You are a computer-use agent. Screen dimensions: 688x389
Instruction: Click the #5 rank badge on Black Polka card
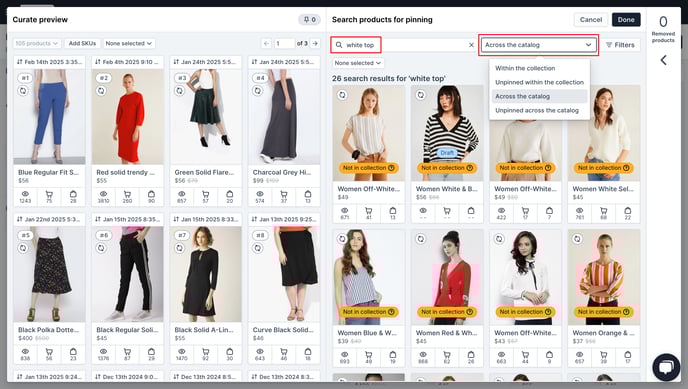25,236
